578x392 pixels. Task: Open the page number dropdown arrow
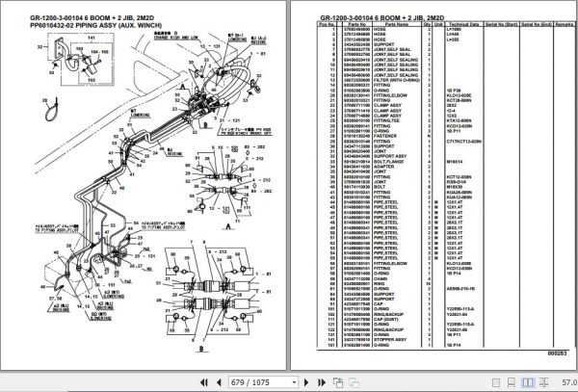tap(294, 382)
